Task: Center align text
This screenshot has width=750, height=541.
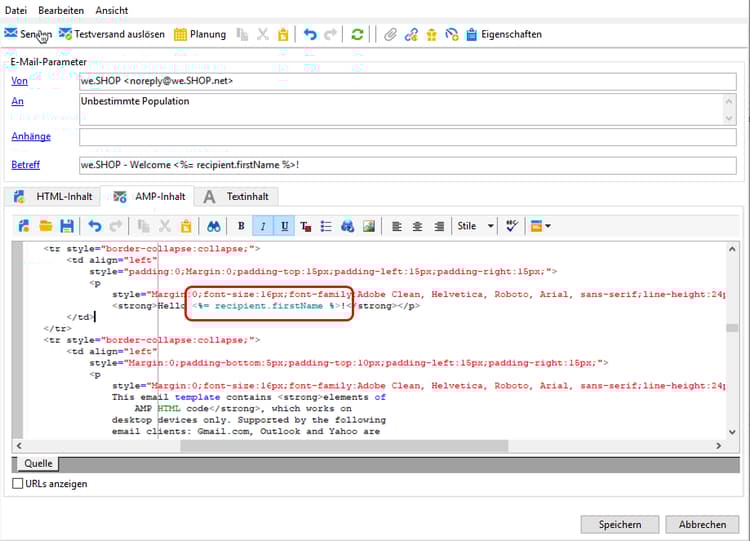Action: point(418,226)
